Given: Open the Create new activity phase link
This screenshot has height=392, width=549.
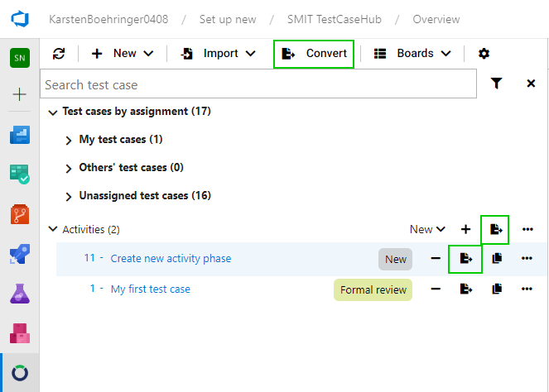Looking at the screenshot, I should (171, 259).
